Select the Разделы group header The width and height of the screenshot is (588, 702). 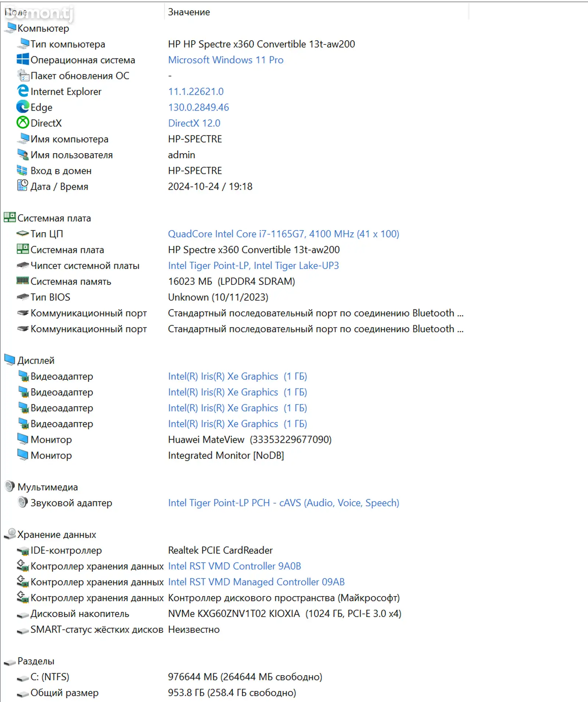pos(36,661)
